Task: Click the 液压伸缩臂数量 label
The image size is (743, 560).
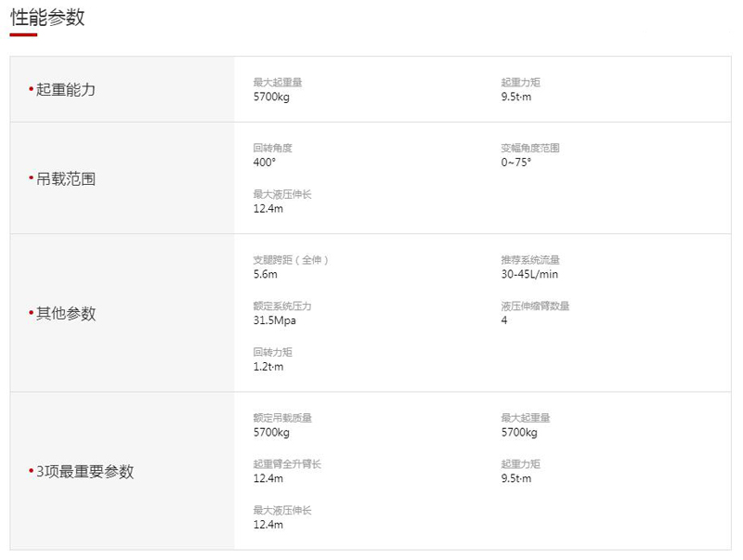Action: [535, 306]
